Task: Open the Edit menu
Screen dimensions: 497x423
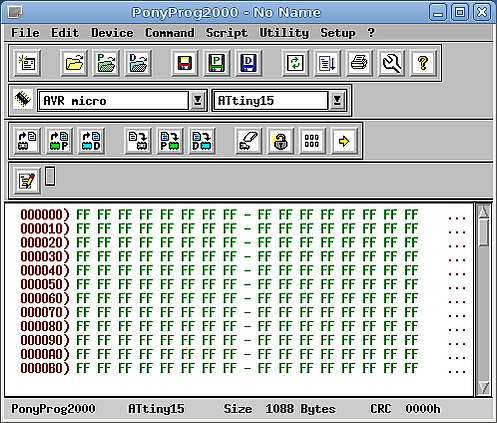Action: pyautogui.click(x=65, y=33)
